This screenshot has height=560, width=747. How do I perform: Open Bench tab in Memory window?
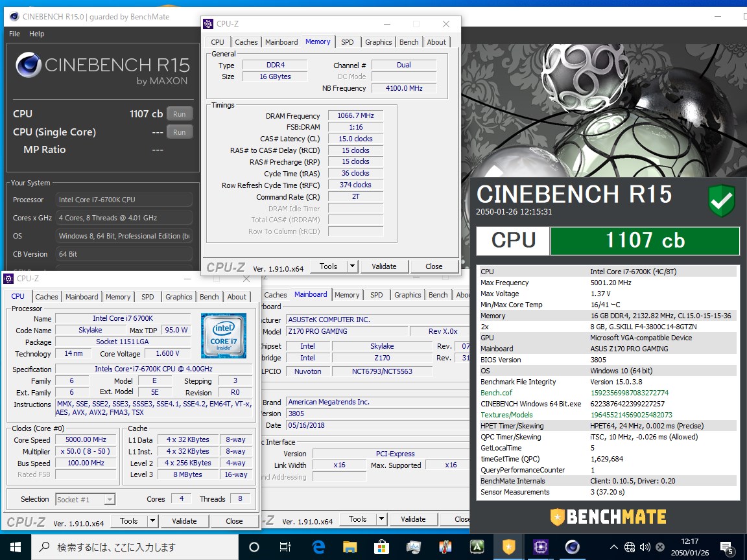coord(409,42)
